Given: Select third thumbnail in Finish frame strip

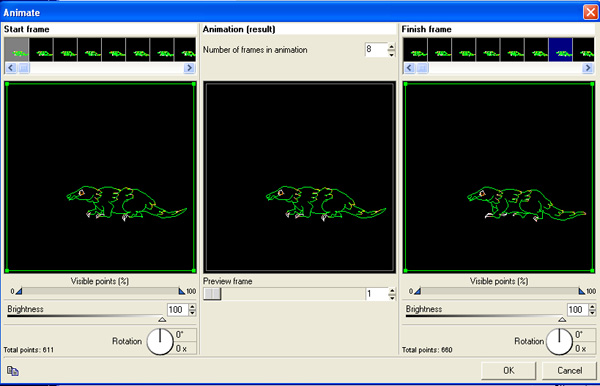Looking at the screenshot, I should (x=464, y=50).
